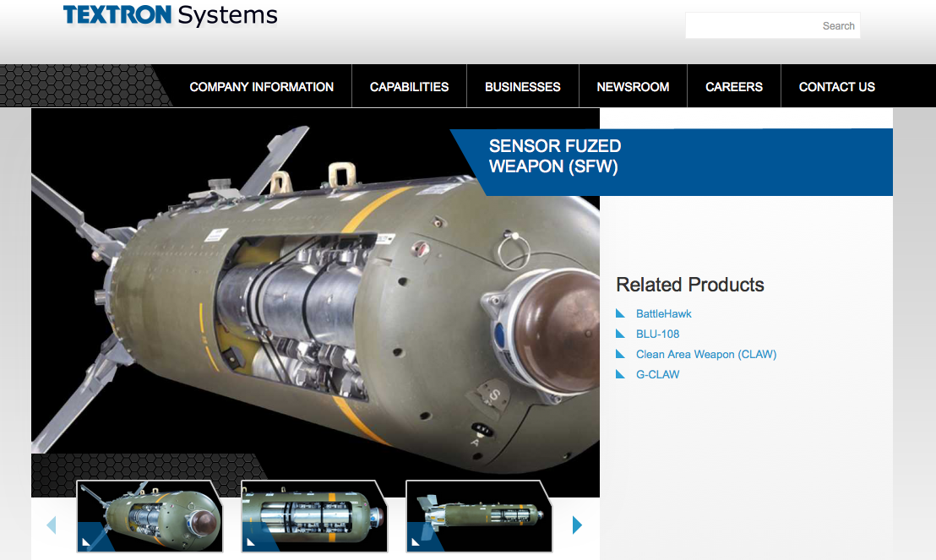
Task: Select the second thumbnail side cutaway view
Action: coord(314,516)
